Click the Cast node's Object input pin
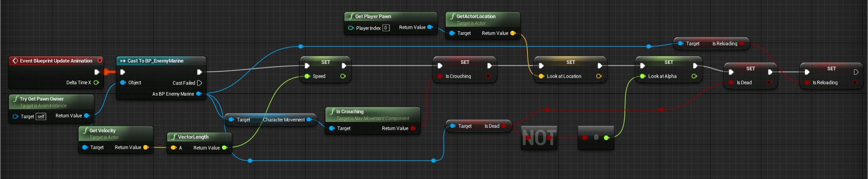This screenshot has width=868, height=179. tap(123, 82)
